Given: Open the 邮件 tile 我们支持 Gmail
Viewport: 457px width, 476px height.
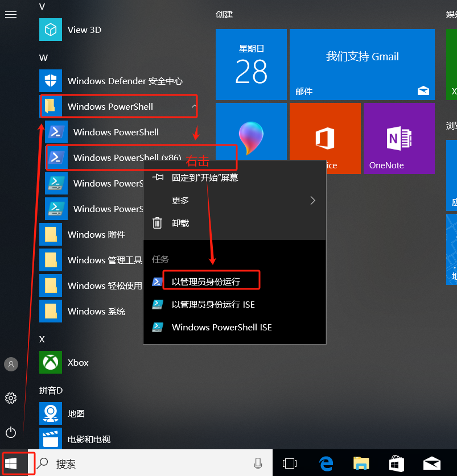Looking at the screenshot, I should [362, 64].
